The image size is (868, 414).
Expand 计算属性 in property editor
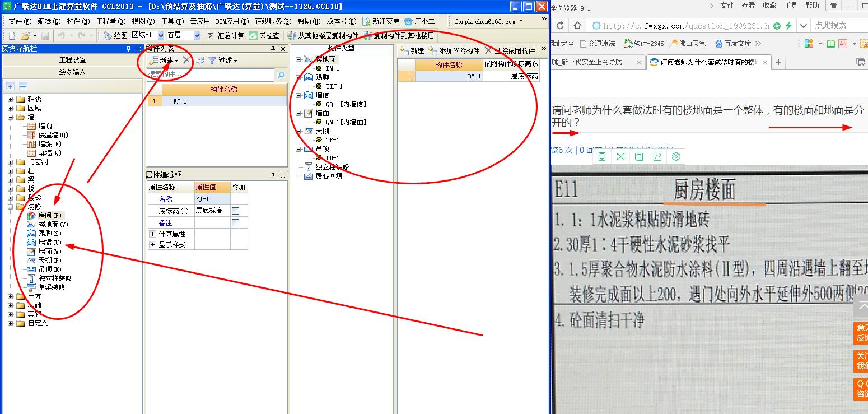pyautogui.click(x=152, y=234)
